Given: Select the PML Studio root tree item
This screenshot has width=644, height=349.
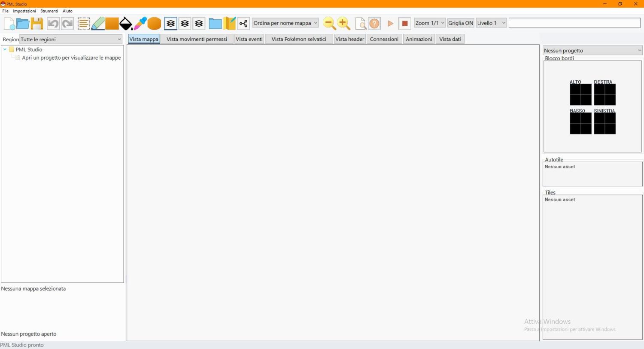Looking at the screenshot, I should pyautogui.click(x=29, y=49).
